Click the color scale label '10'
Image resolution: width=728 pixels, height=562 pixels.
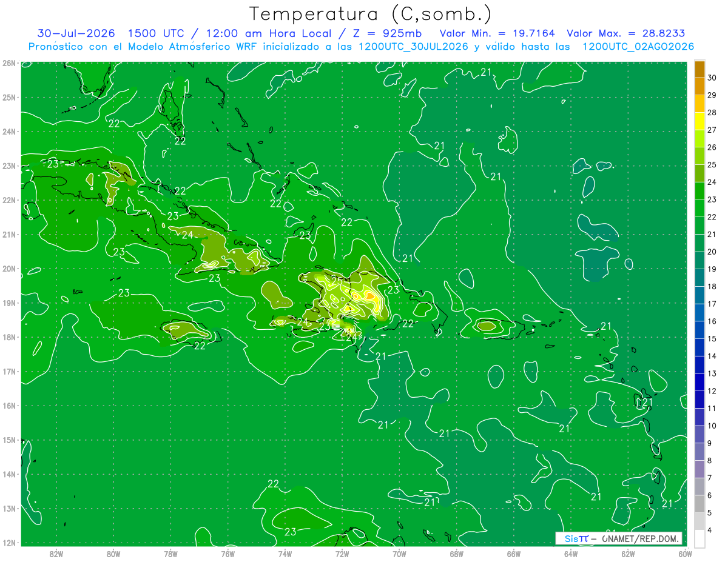click(x=712, y=426)
